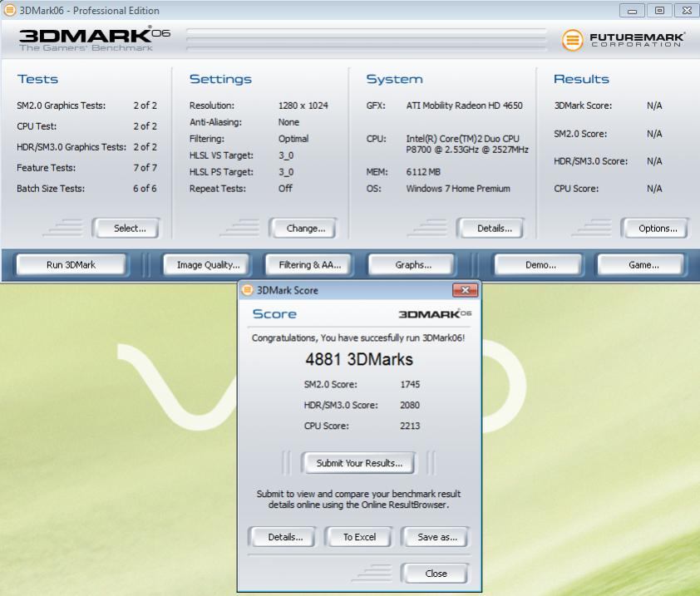Click 'Batch Size Tests:' label
Image resolution: width=700 pixels, height=596 pixels.
click(x=51, y=189)
